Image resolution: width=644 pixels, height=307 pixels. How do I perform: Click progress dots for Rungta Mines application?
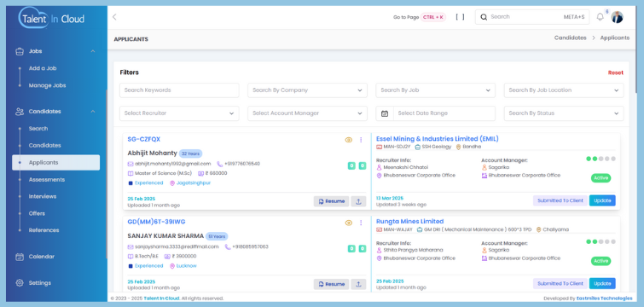tap(600, 241)
